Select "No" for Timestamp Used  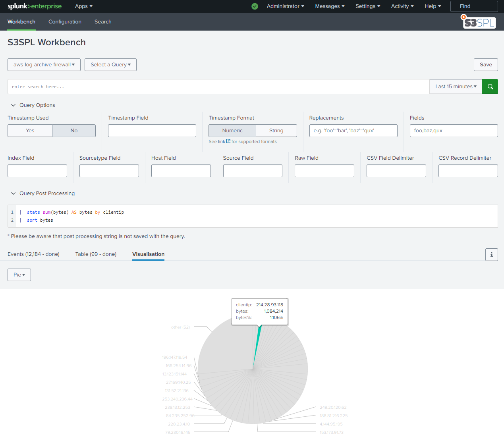(73, 130)
